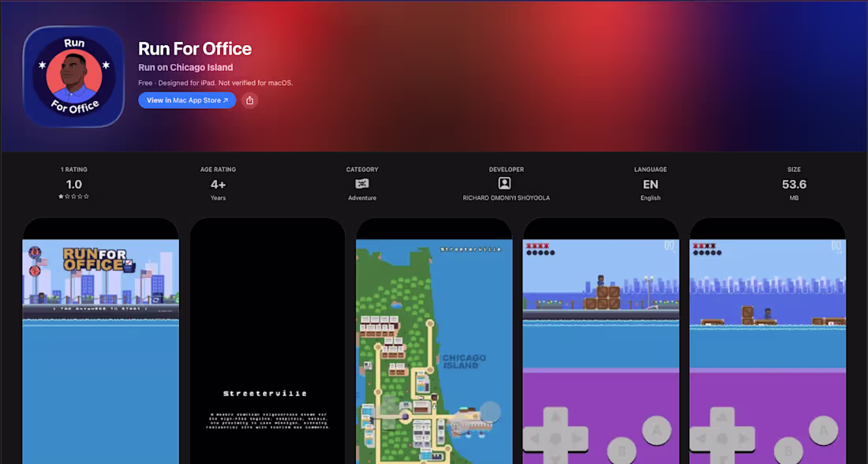Click the 53.6 size value
This screenshot has width=868, height=464.
[794, 185]
